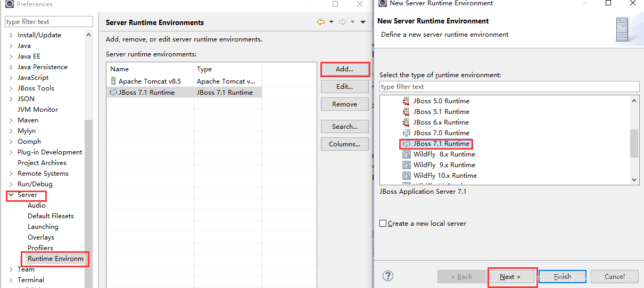Click the JBoss 5.1 Runtime icon
The width and height of the screenshot is (644, 288).
coord(407,111)
